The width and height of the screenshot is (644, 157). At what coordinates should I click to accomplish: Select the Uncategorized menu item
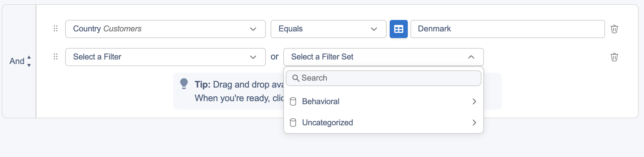(327, 123)
